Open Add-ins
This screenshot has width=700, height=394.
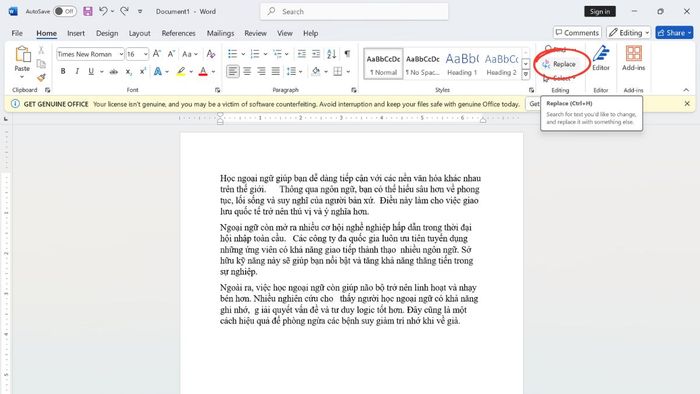633,58
